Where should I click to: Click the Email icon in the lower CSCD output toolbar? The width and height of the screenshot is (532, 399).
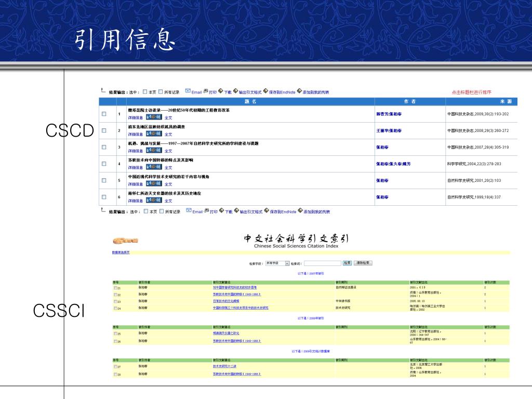pyautogui.click(x=189, y=210)
